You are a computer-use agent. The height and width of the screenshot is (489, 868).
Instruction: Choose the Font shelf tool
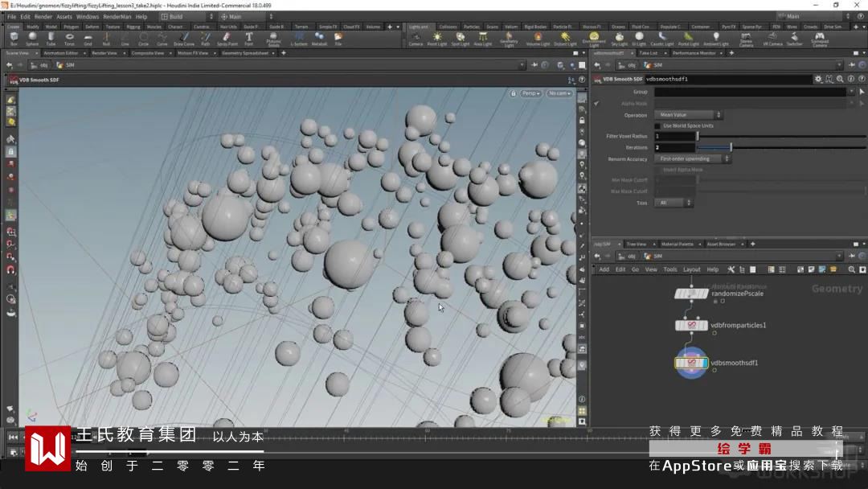pos(248,38)
